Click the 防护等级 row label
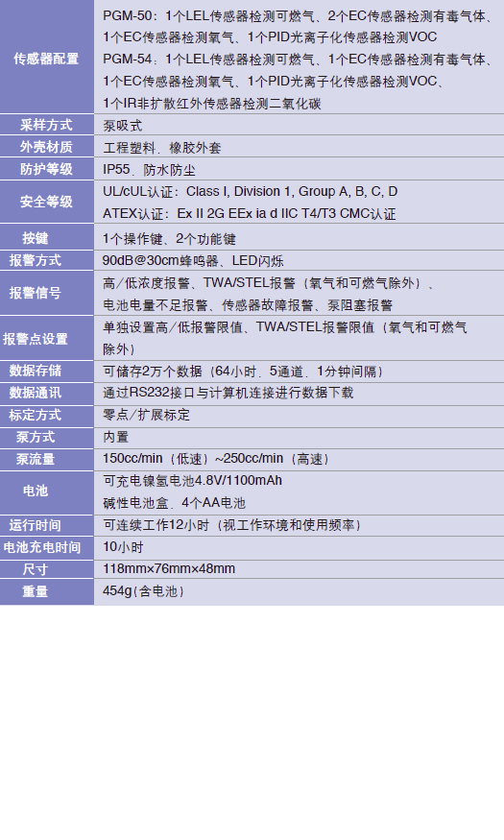Image resolution: width=504 pixels, height=840 pixels. click(x=47, y=169)
